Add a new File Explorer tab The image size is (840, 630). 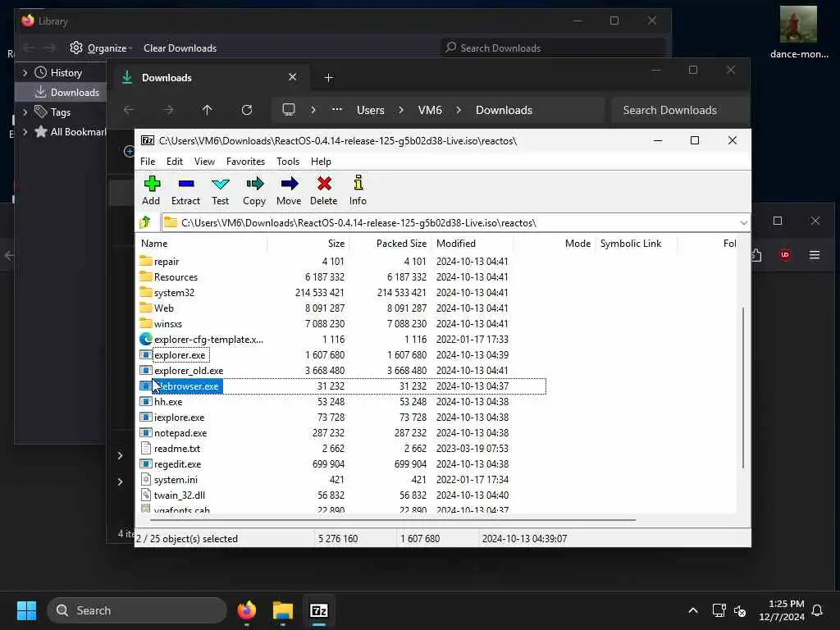tap(329, 78)
